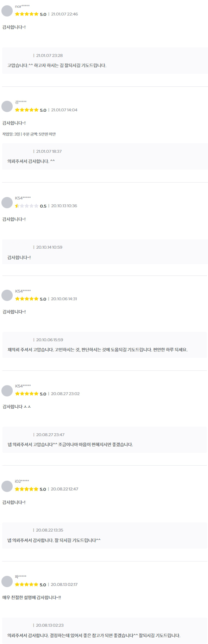Click the username i02*****
The width and height of the screenshot is (208, 644).
tap(22, 481)
